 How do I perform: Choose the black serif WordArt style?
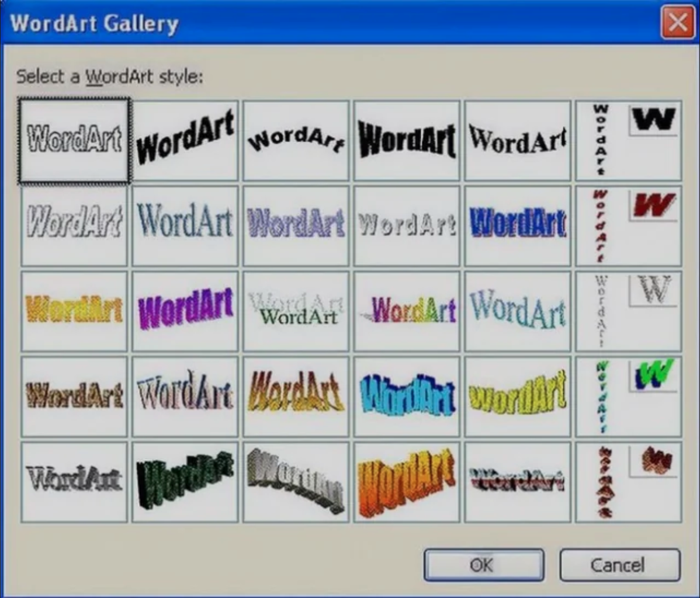517,139
